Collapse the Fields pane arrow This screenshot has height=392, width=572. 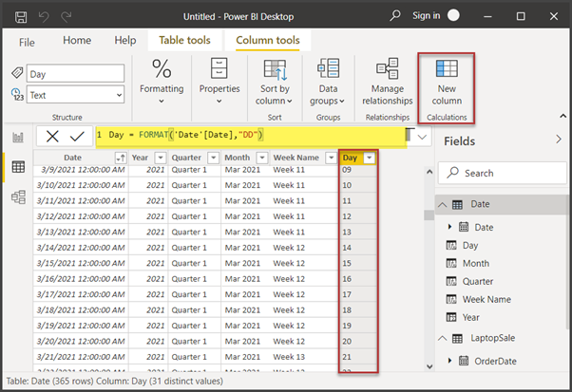(559, 140)
